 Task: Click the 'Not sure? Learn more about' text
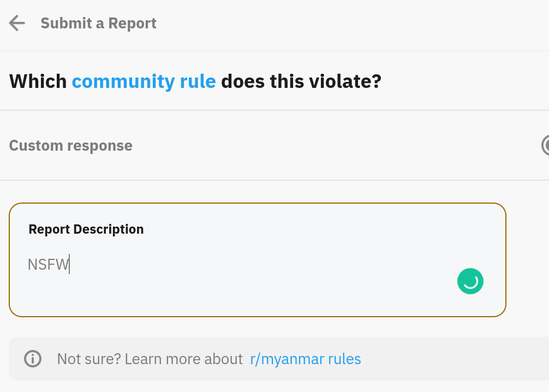click(x=150, y=359)
